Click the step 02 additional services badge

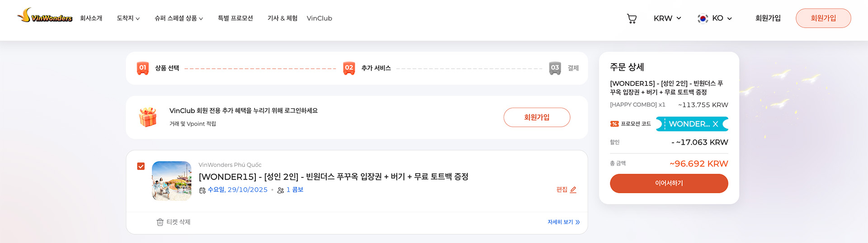(349, 68)
